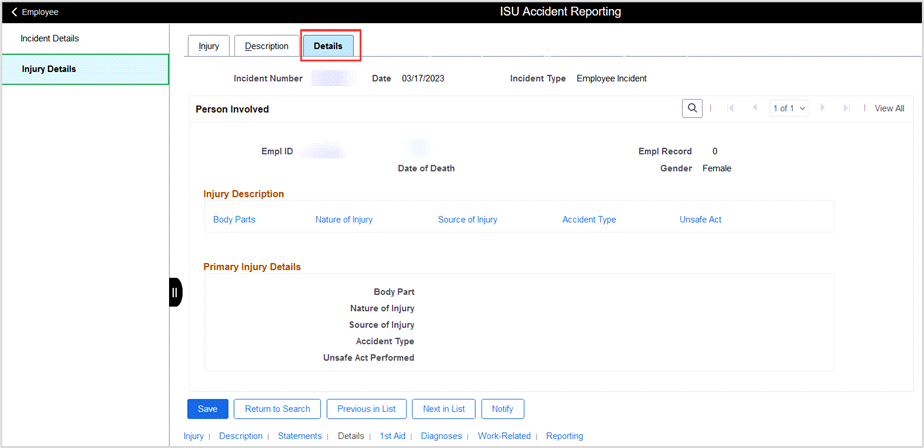Click Previous in List button
Image resolution: width=924 pixels, height=448 pixels.
pos(366,409)
